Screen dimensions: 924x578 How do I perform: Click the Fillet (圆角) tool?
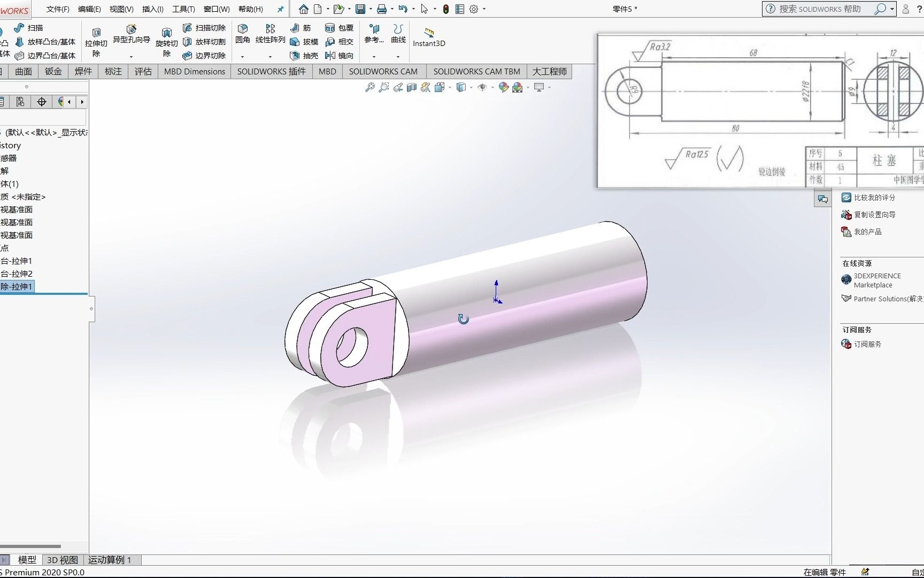[x=243, y=34]
